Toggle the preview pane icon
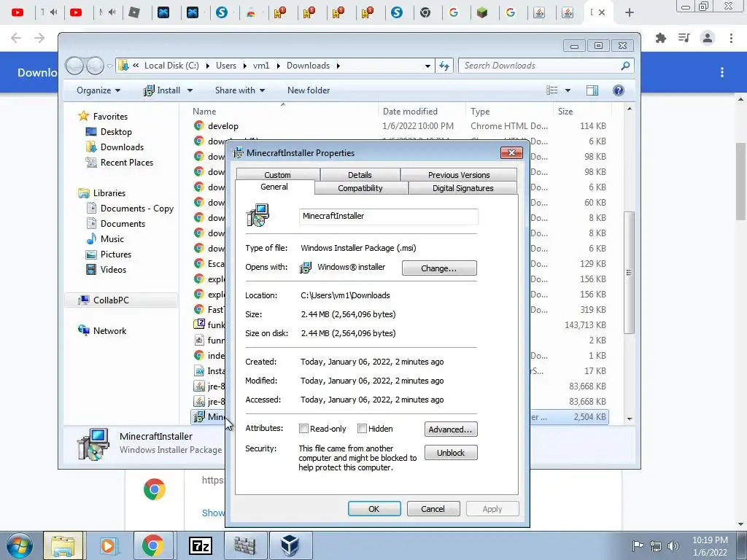 [x=592, y=90]
